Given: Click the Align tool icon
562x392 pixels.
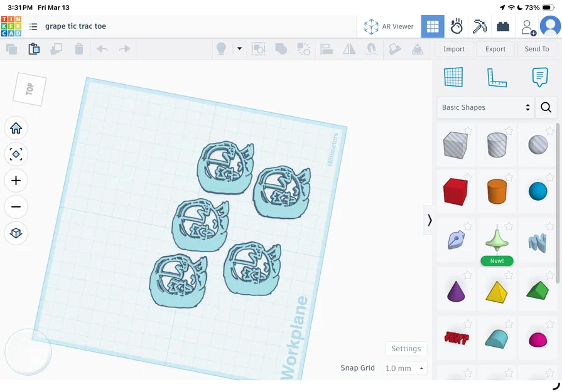Looking at the screenshot, I should (327, 49).
